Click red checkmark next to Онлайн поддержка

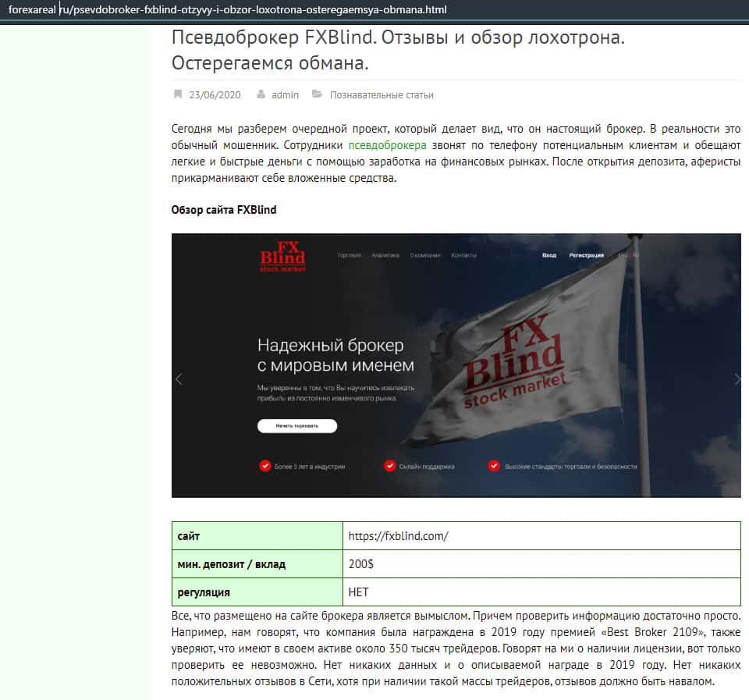click(x=390, y=465)
